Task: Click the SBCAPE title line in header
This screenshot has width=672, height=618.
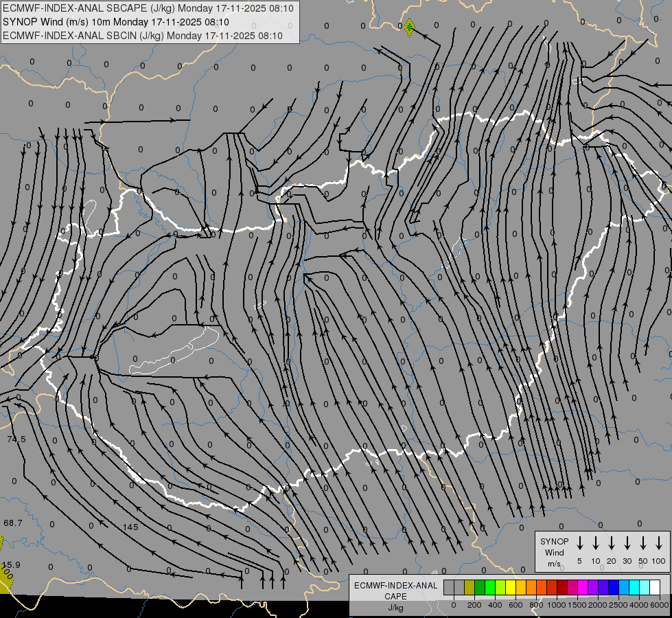Action: coord(148,8)
